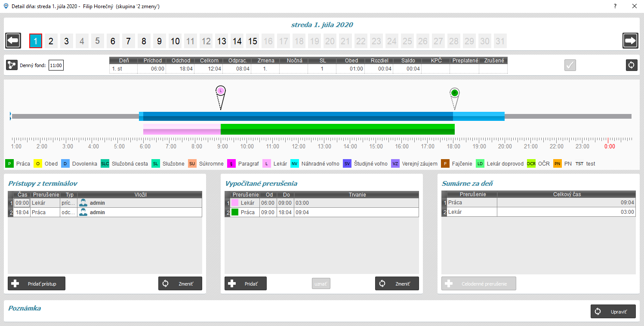The image size is (644, 326).
Task: Click the Verejný záujem legend icon VZ
Action: coord(395,163)
